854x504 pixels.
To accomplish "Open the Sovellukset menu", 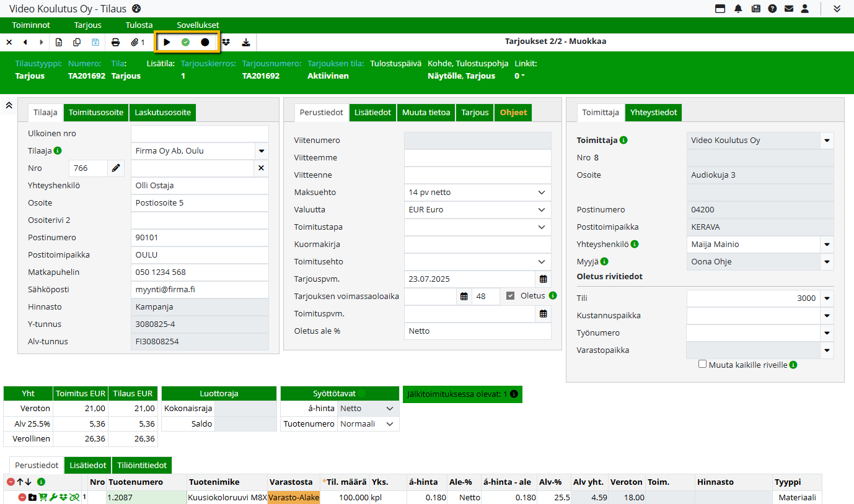I will pos(198,25).
